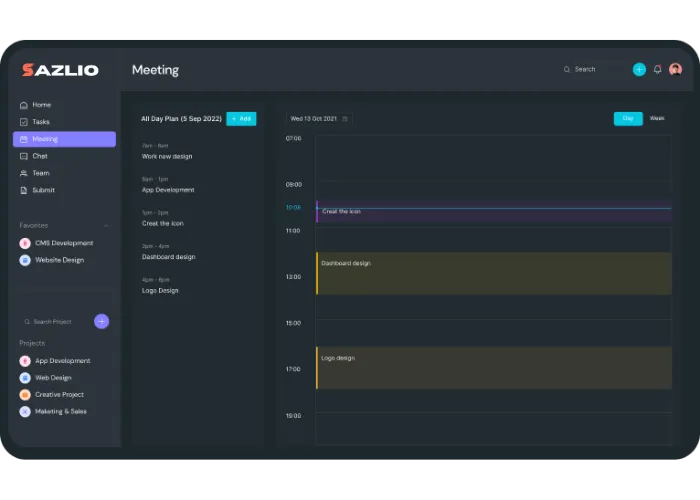Select the Dashboard design calendar event
Image resolution: width=700 pixels, height=500 pixels.
[493, 273]
